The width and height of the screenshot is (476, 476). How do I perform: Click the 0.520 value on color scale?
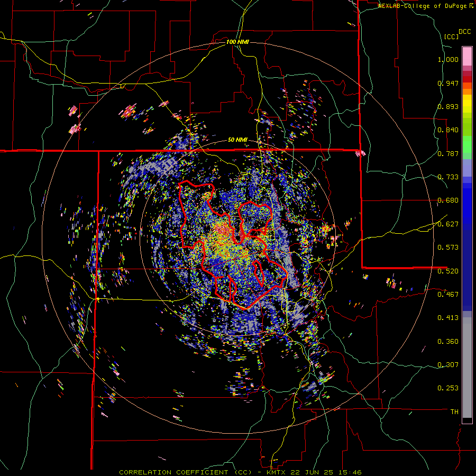(448, 271)
